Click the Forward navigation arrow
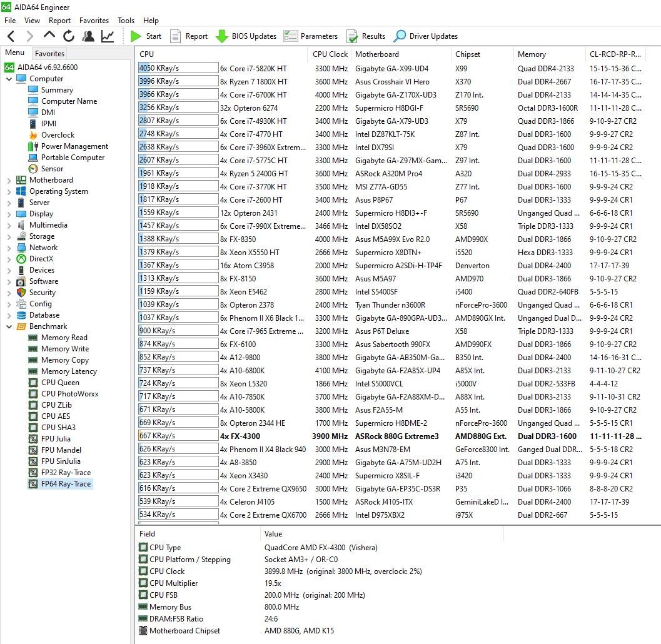Screen dimensions: 661x644 point(29,36)
